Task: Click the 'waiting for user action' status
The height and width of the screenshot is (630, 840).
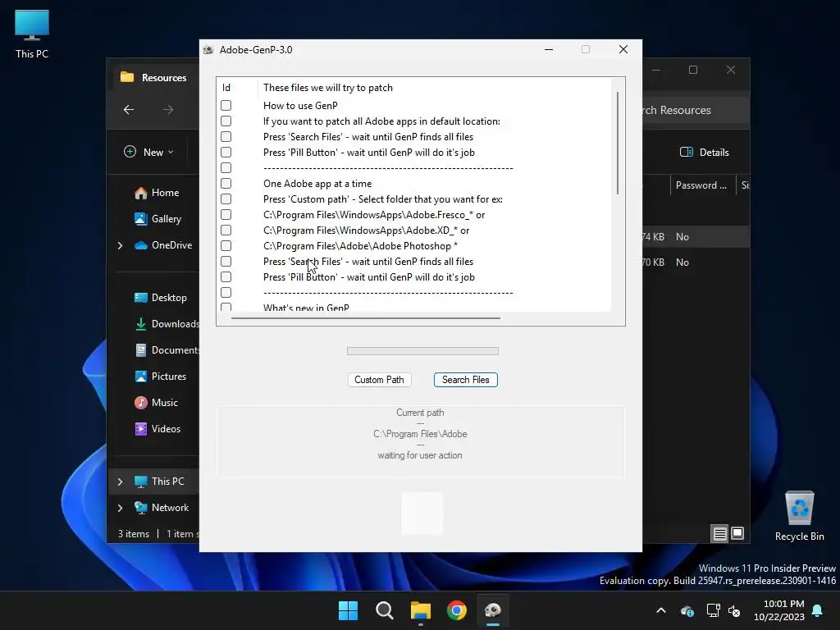Action: 420,455
